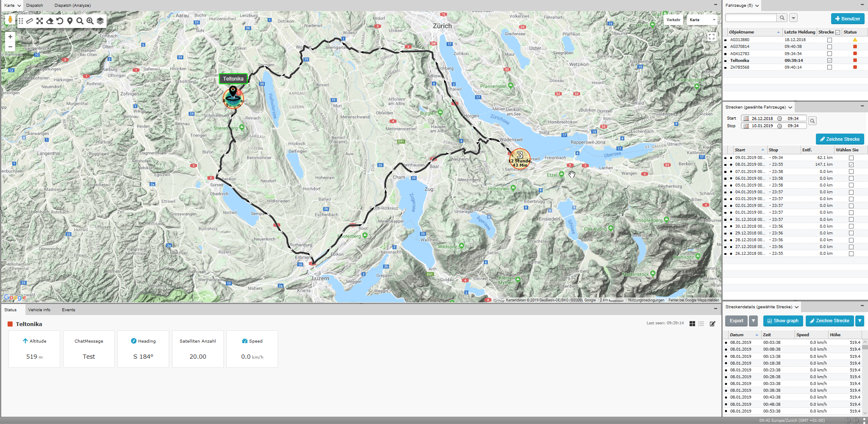This screenshot has width=868, height=424.
Task: Sort vehicles by Objektname column header
Action: point(754,32)
